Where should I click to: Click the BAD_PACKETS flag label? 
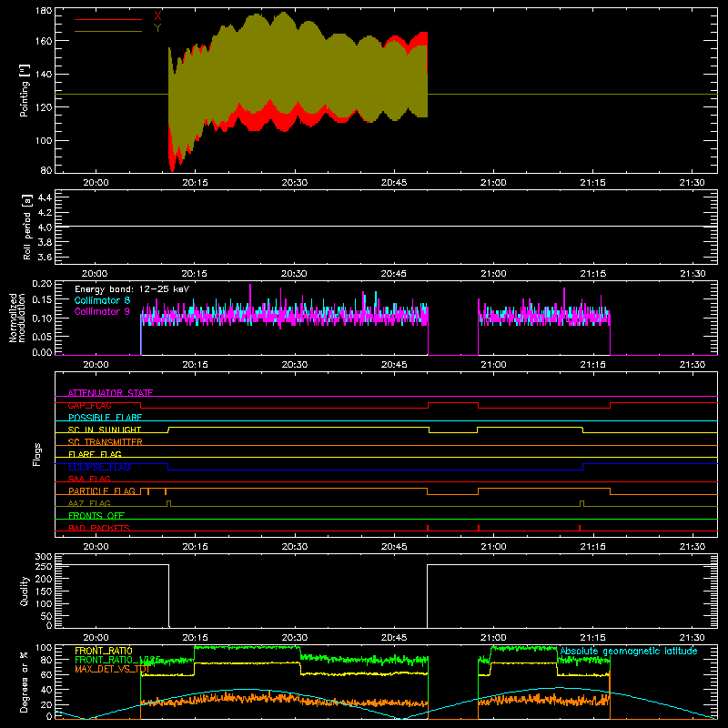coord(99,528)
